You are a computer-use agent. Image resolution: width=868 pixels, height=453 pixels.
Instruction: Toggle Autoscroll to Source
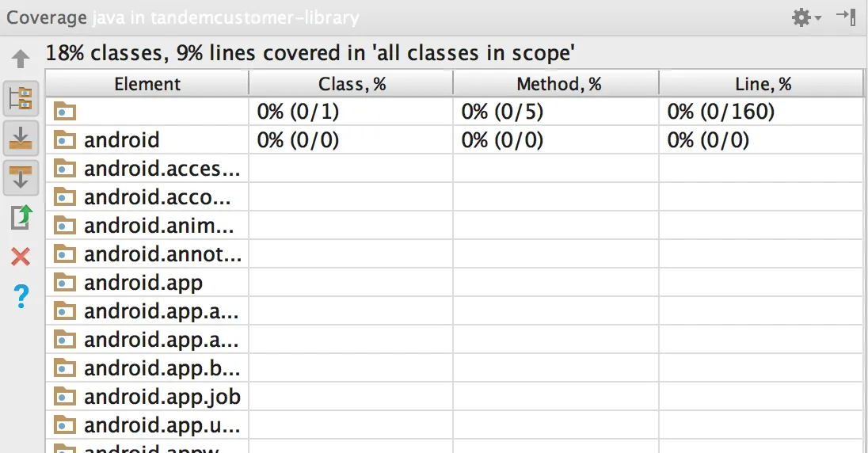click(x=21, y=139)
